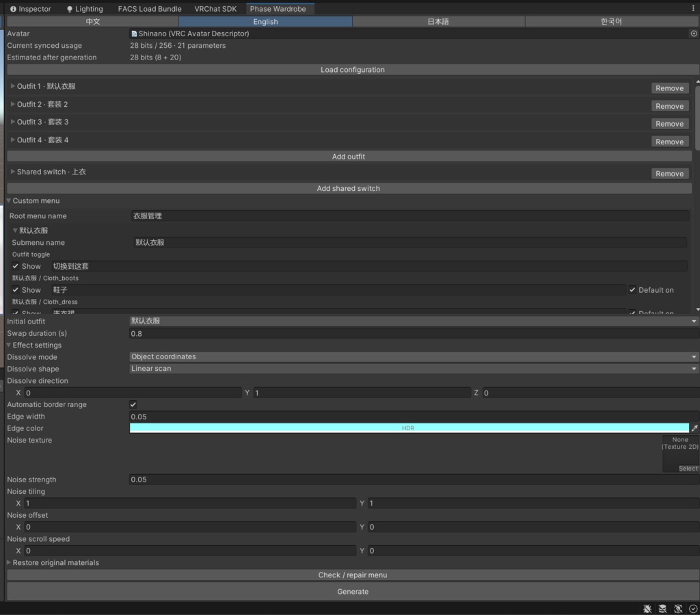Open the Initial outfit dropdown
700x615 pixels.
(x=414, y=321)
